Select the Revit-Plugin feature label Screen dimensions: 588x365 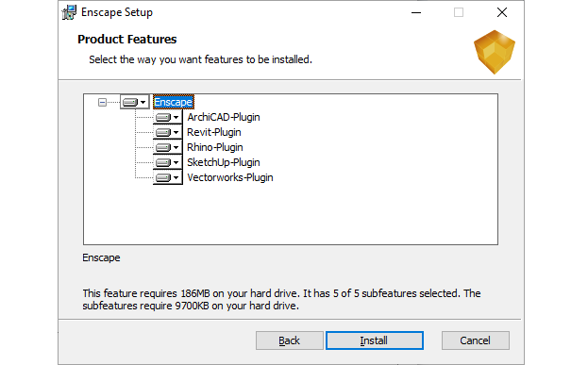pos(213,132)
